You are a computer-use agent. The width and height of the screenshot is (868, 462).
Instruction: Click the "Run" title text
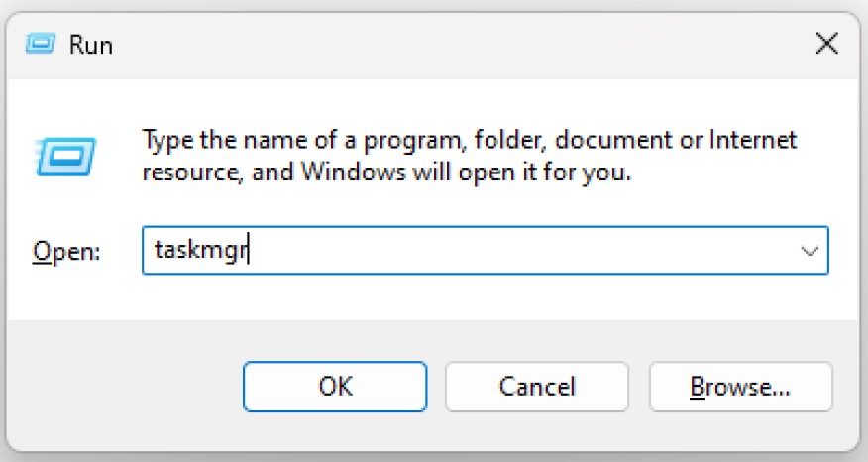(x=91, y=45)
